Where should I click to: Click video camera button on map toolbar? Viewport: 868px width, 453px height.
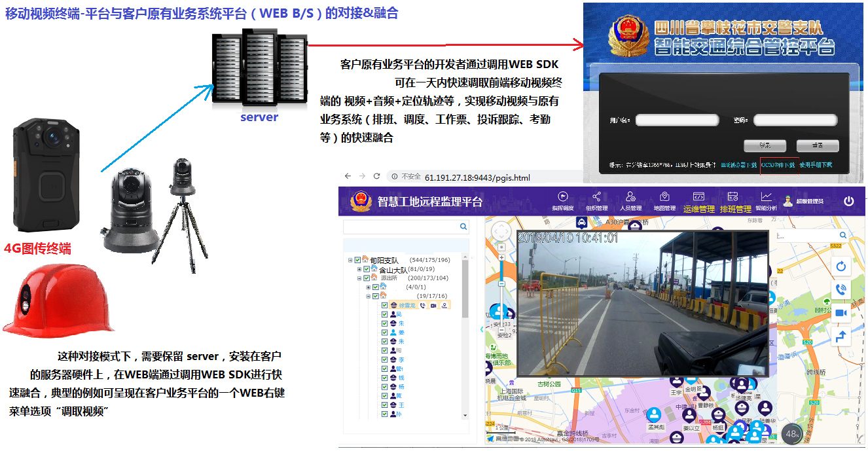point(841,313)
